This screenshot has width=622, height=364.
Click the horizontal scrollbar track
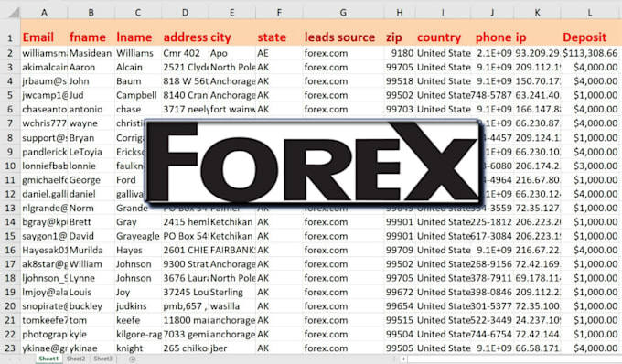tap(514, 359)
